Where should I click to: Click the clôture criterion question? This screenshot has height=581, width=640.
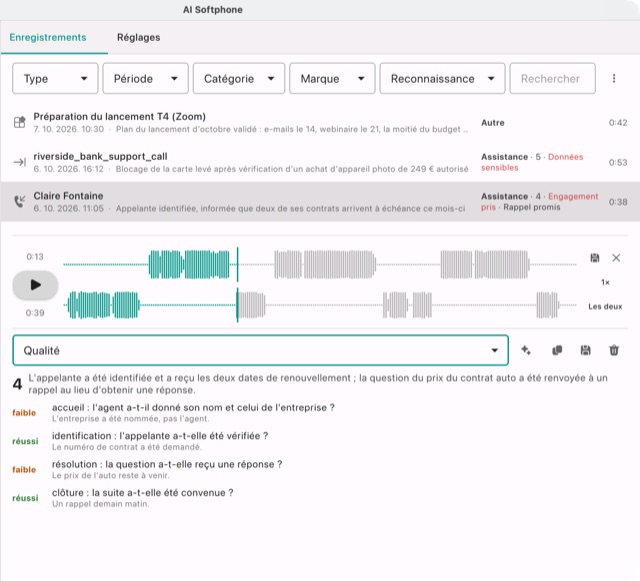click(x=142, y=492)
